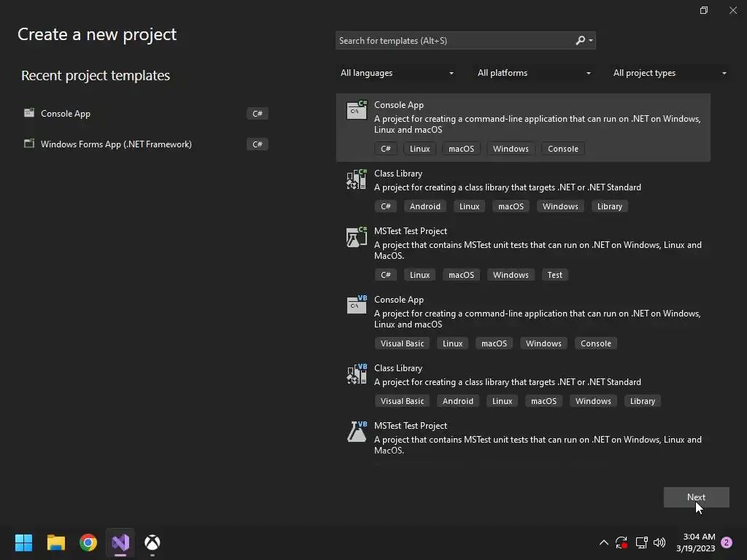Click the C# Class Library title

point(398,174)
